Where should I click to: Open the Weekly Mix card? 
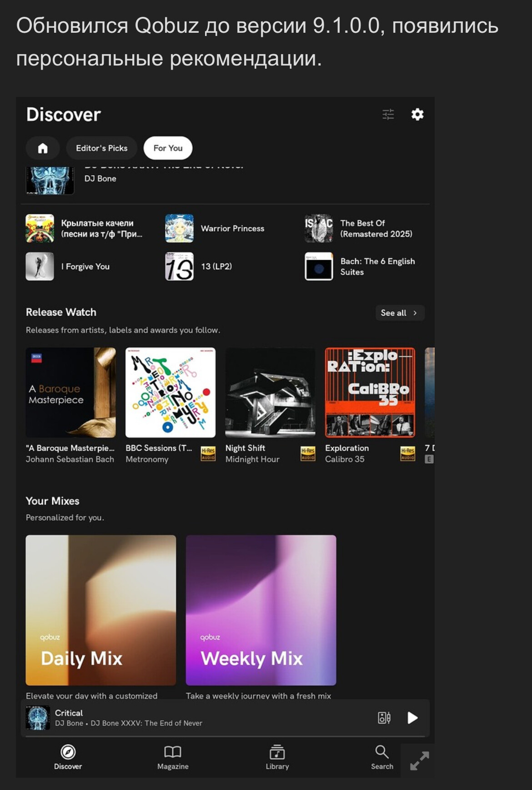click(261, 610)
